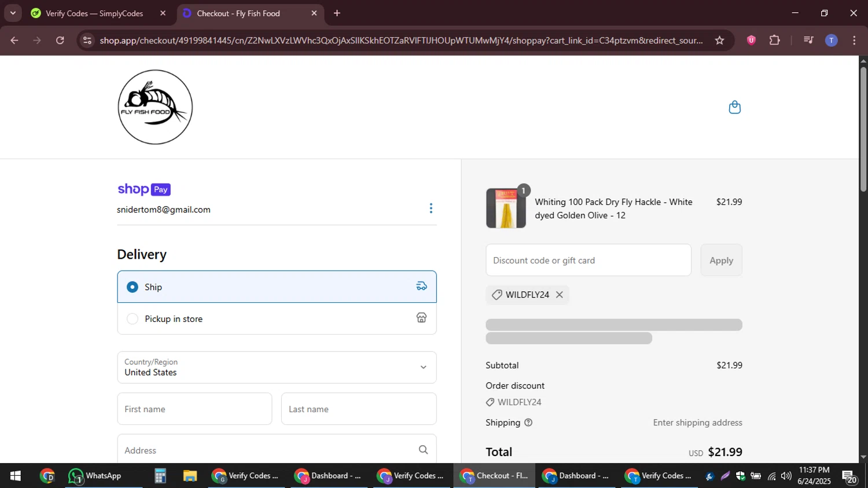
Task: Bookmark this page with the star icon
Action: coord(719,40)
